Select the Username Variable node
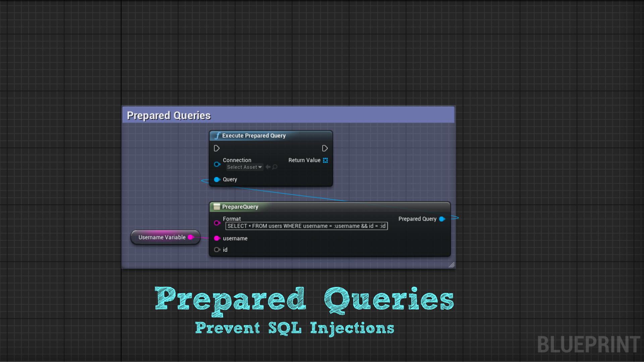Image resolution: width=644 pixels, height=362 pixels. [x=162, y=237]
